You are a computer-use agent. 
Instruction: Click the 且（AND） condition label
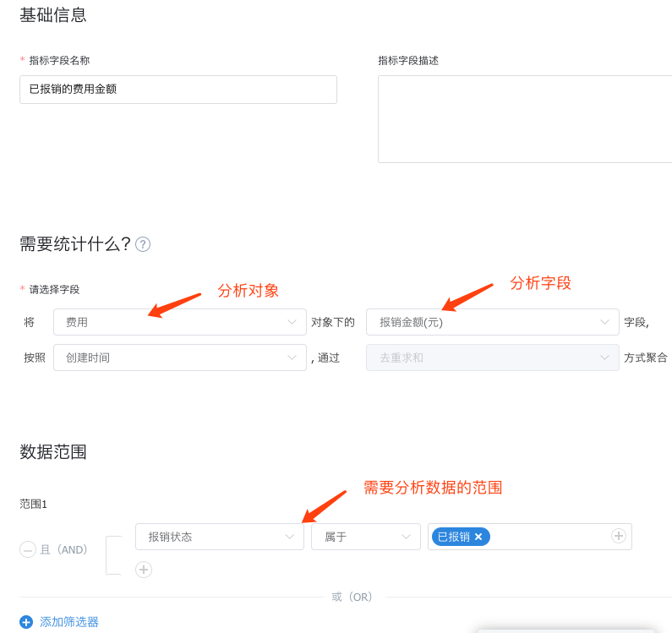(x=64, y=549)
